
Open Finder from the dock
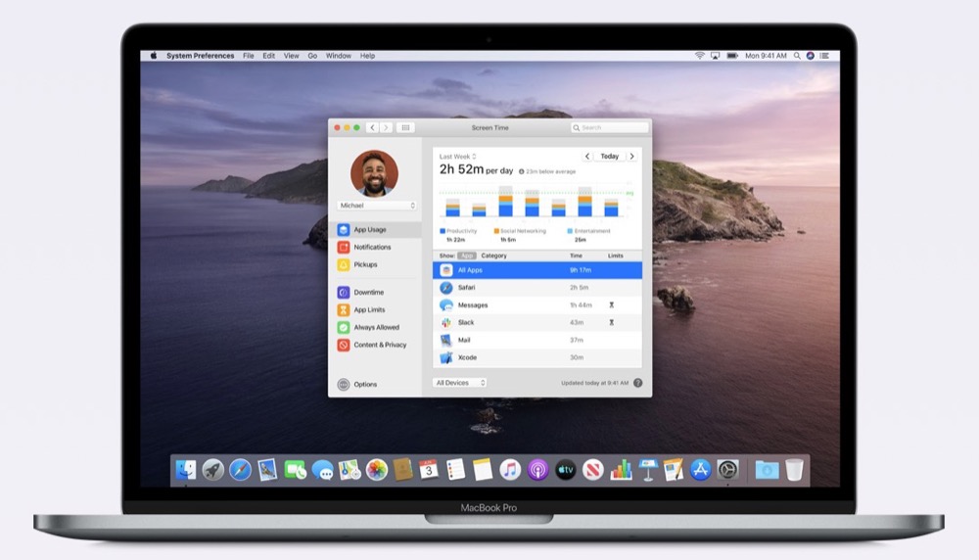click(x=185, y=470)
